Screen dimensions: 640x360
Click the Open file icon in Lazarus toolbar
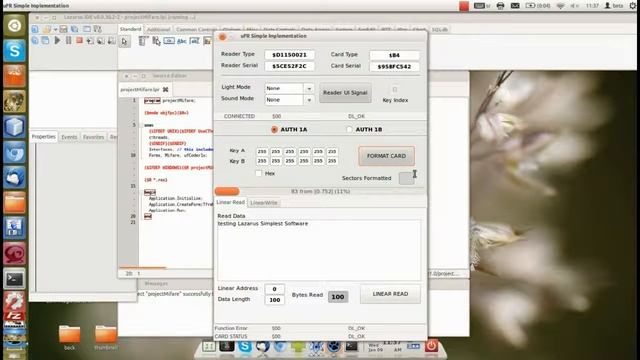click(47, 29)
